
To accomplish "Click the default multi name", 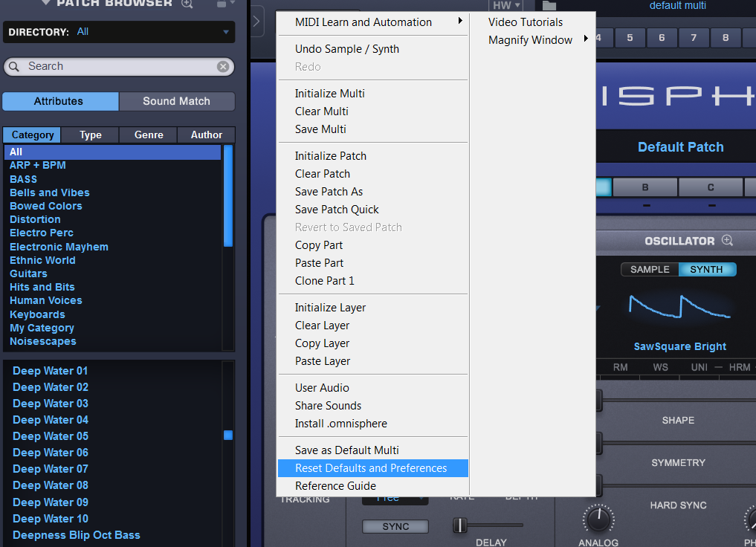I will tap(677, 6).
